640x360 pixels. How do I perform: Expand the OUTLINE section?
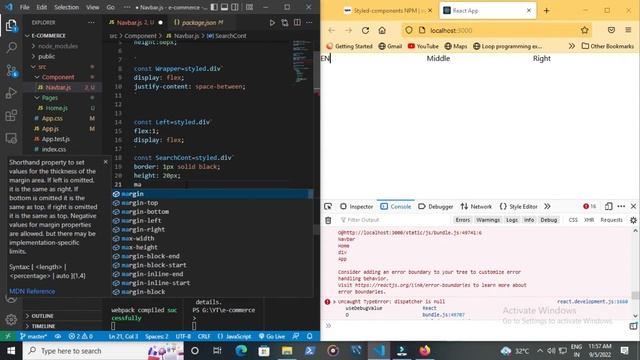tap(62, 316)
